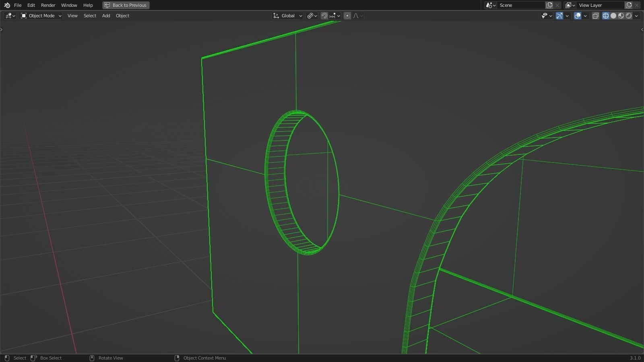Open the overlays options dropdown
644x362 pixels.
coord(585,16)
